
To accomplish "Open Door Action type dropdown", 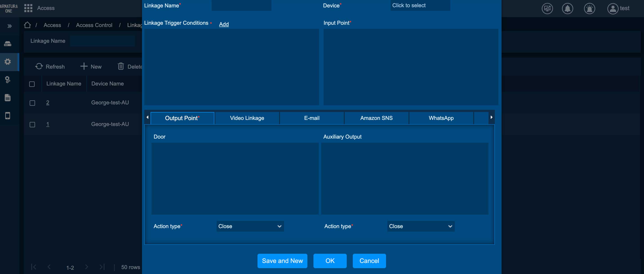I will (x=250, y=226).
